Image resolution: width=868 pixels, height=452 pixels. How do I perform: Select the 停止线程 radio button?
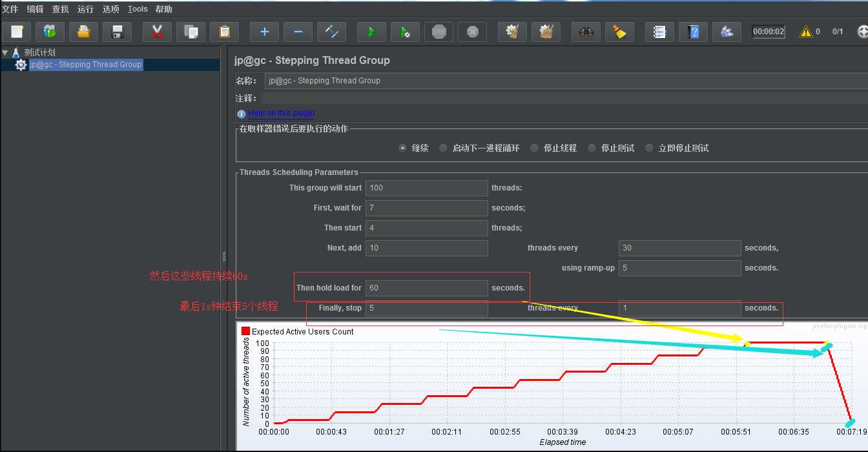pos(534,148)
